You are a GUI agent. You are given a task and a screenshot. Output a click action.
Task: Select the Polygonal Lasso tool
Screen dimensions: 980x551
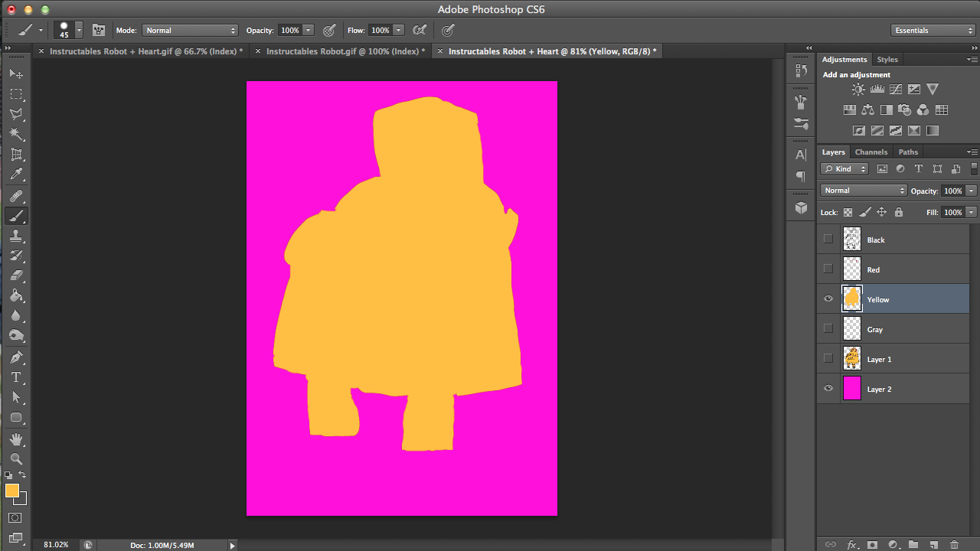point(16,114)
